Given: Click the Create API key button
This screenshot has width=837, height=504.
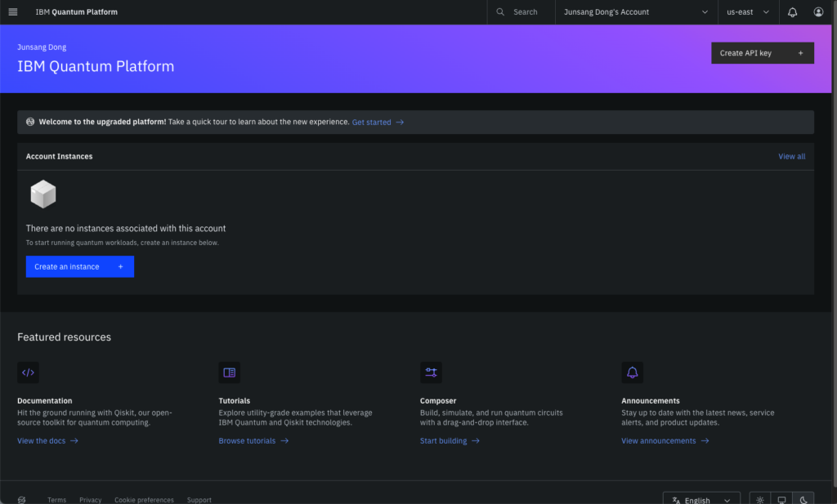Looking at the screenshot, I should [763, 53].
